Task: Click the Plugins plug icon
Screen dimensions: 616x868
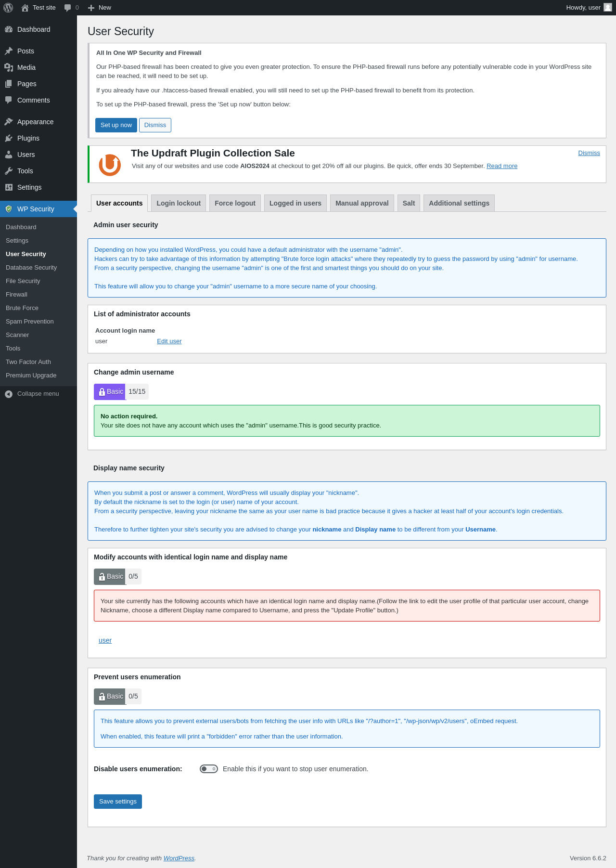Action: tap(9, 138)
